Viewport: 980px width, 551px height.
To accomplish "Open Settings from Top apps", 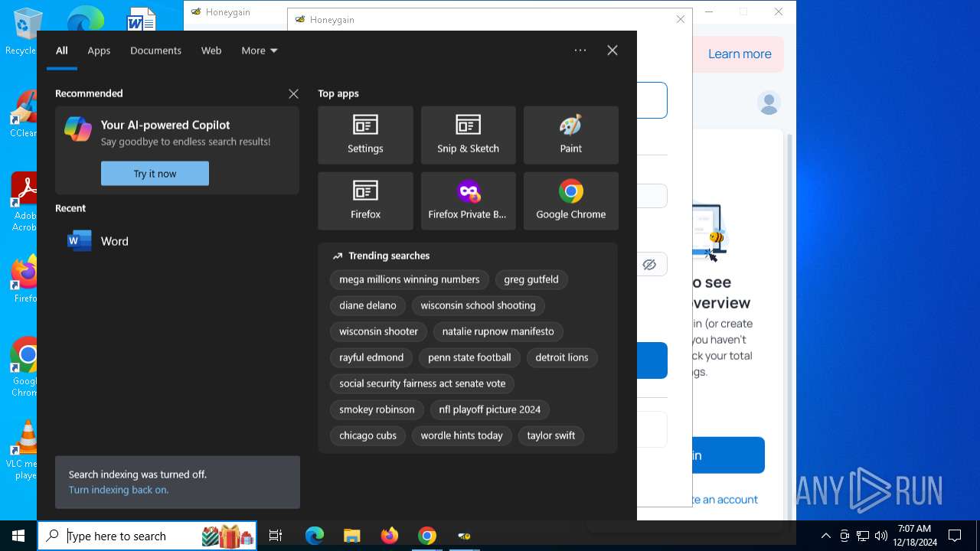I will [365, 135].
